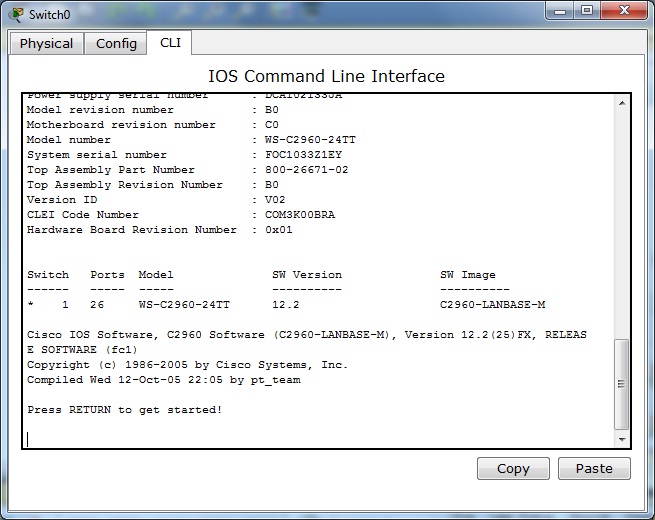Click the 'Top Assembly Revision Number' label

tap(124, 185)
